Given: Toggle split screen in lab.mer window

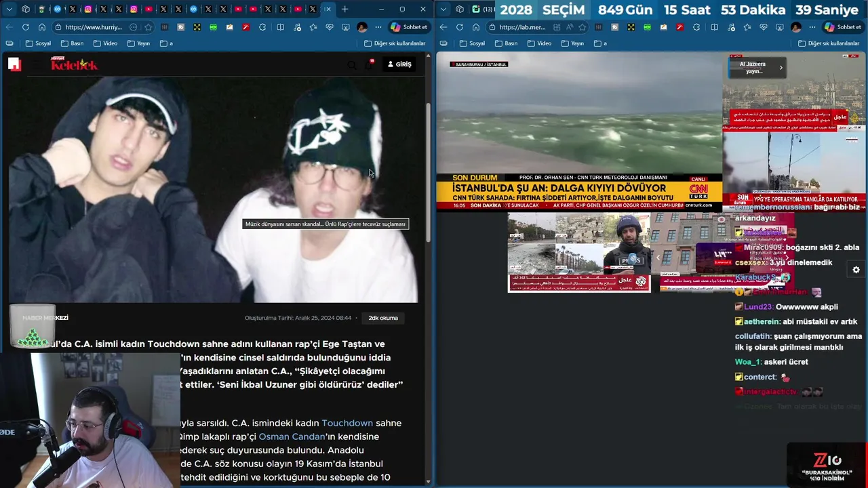Looking at the screenshot, I should point(715,27).
